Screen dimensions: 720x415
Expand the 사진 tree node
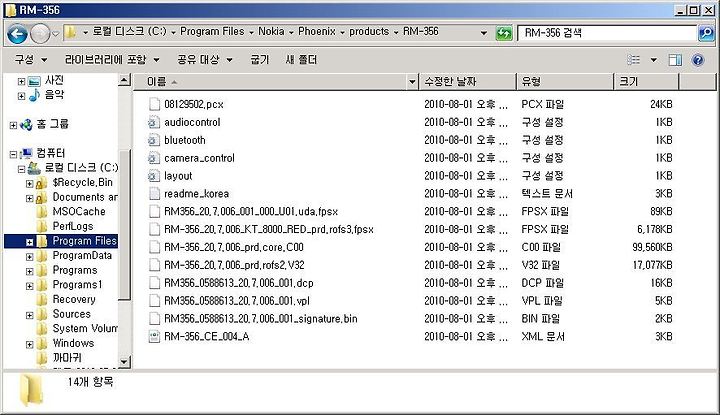[x=21, y=82]
